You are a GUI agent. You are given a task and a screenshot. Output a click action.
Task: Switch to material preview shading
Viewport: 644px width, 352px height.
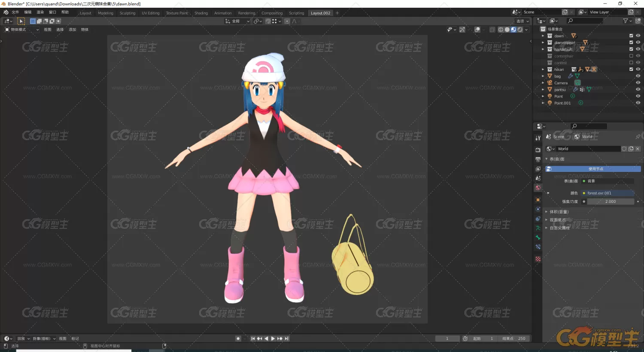(x=513, y=30)
